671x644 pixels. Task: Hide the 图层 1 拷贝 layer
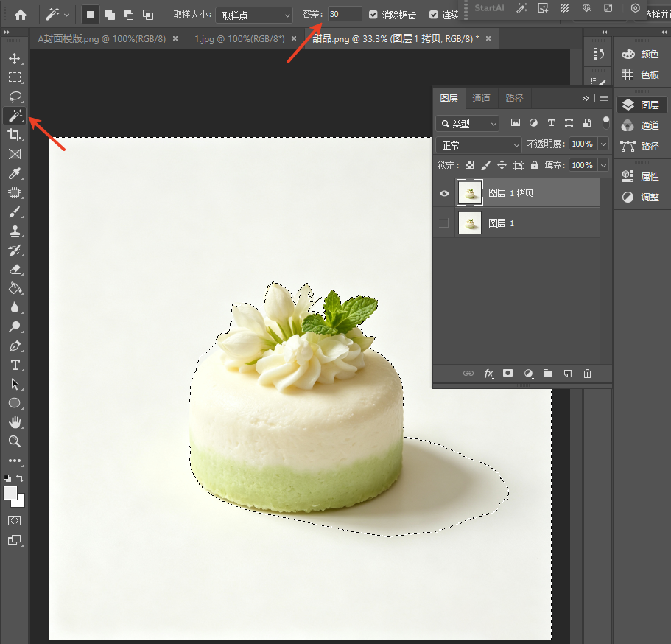[444, 193]
